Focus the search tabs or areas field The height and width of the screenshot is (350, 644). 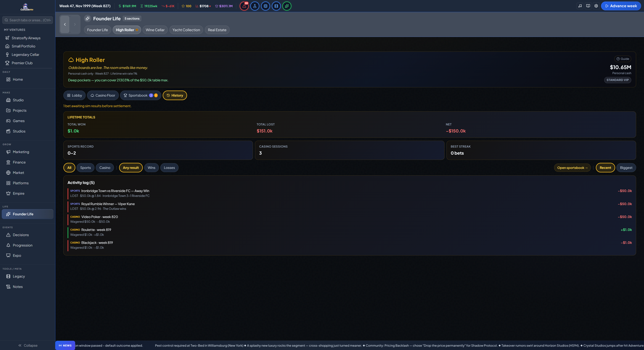[x=28, y=20]
